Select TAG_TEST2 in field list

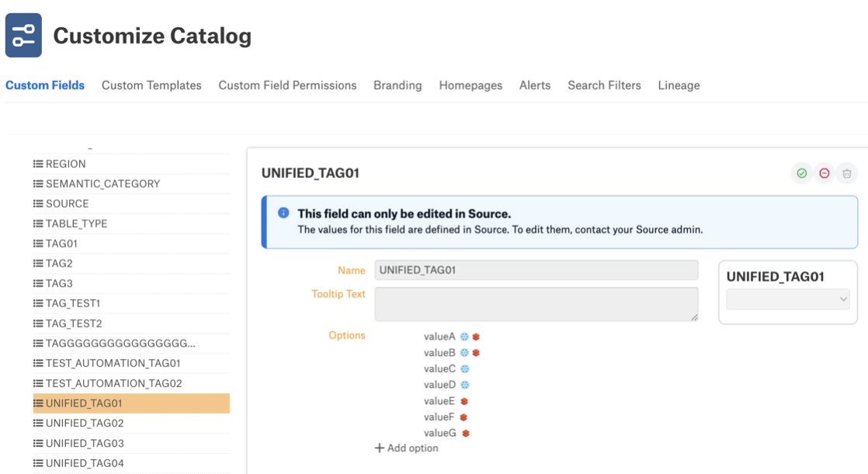[131, 323]
